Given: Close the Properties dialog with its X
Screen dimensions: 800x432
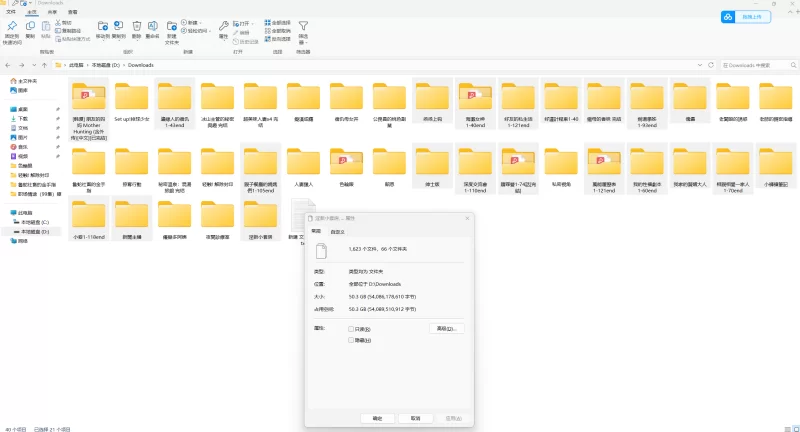Looking at the screenshot, I should pyautogui.click(x=467, y=218).
